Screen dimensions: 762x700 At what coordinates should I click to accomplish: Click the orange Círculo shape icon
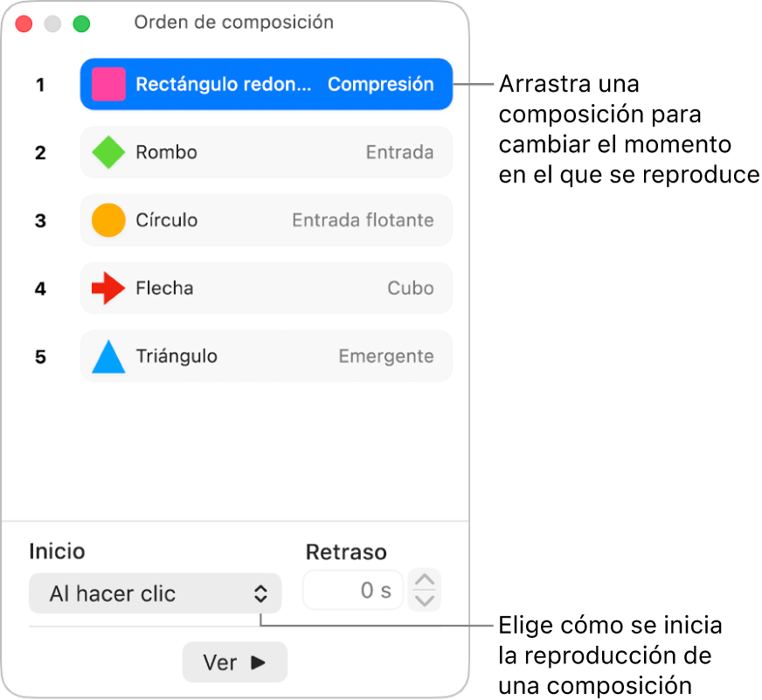[108, 220]
